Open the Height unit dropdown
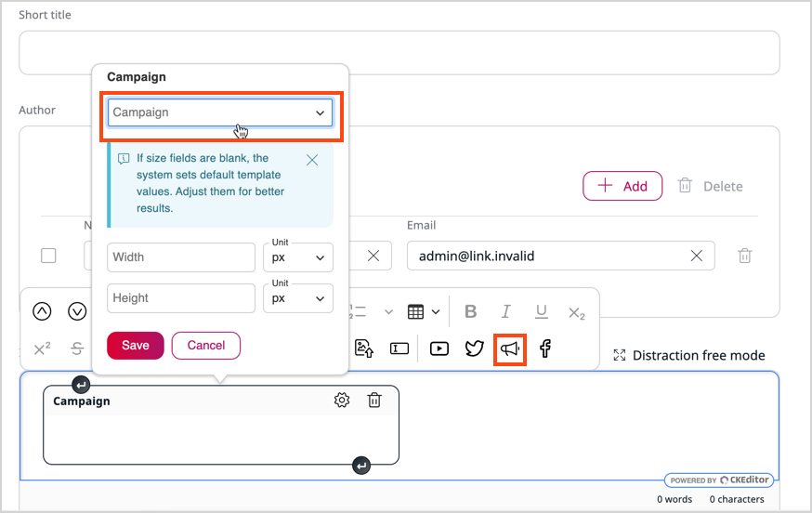The image size is (812, 513). 298,298
